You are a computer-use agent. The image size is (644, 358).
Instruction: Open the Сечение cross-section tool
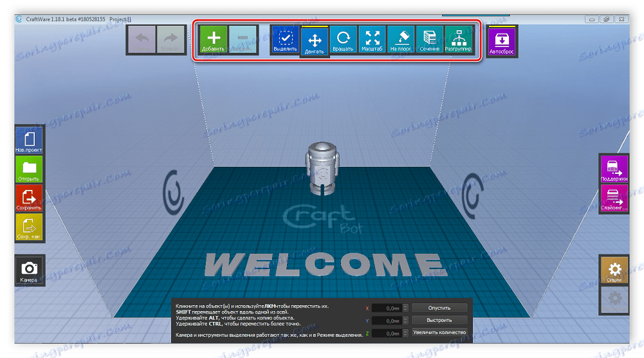[429, 39]
